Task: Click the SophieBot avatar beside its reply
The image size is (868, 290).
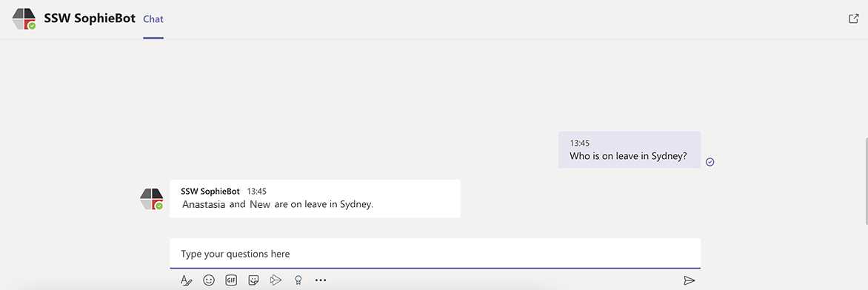Action: point(151,199)
